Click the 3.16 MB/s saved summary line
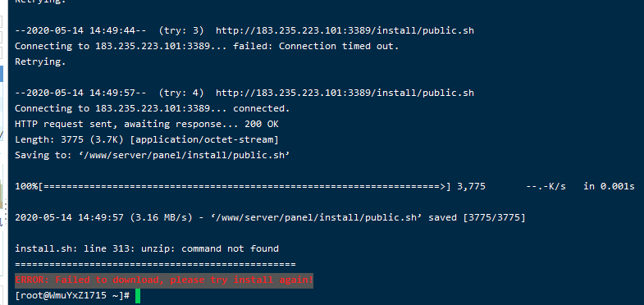 [270, 217]
